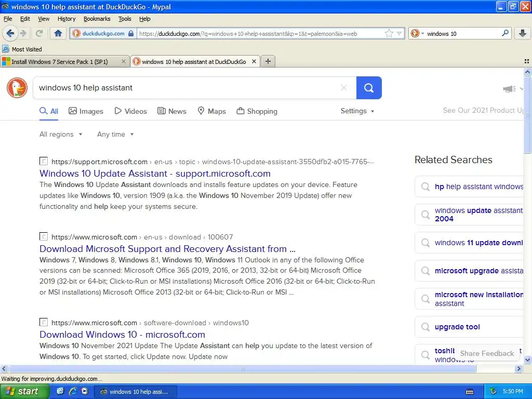Click the Show Desktop quick launch icon
This screenshot has height=399, width=532.
click(60, 391)
